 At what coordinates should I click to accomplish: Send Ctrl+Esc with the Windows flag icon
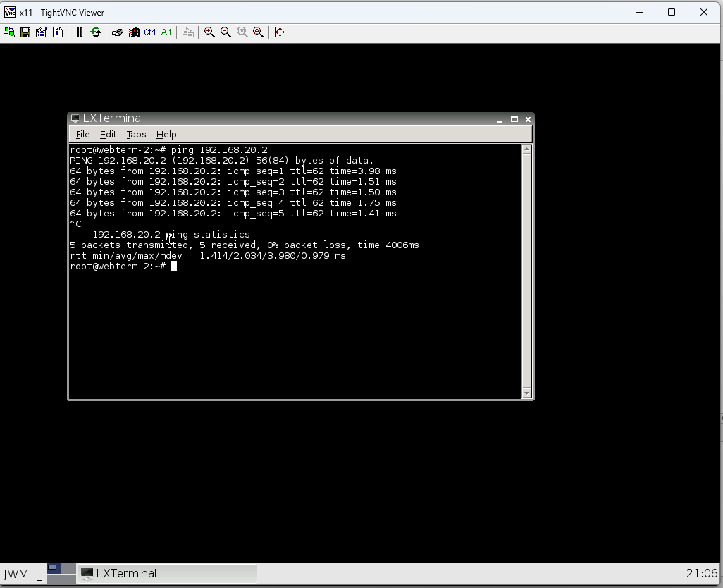(134, 32)
